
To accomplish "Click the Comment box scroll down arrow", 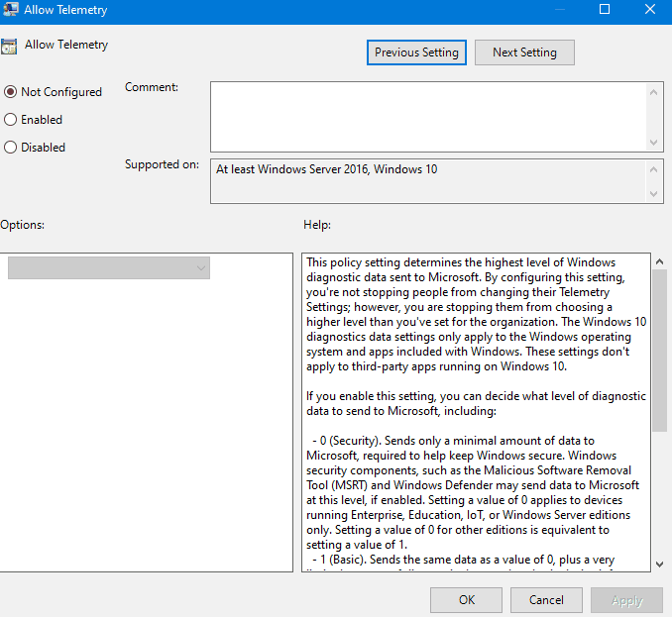I will (x=653, y=143).
